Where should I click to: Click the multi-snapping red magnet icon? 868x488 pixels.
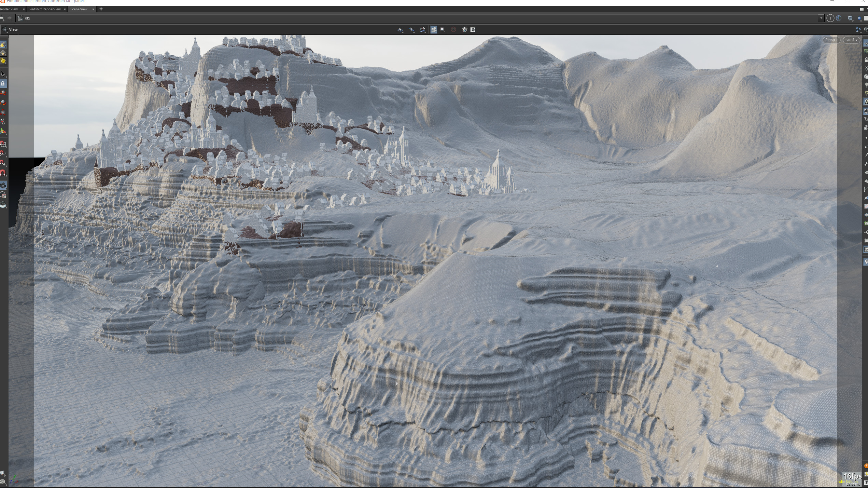coord(3,173)
